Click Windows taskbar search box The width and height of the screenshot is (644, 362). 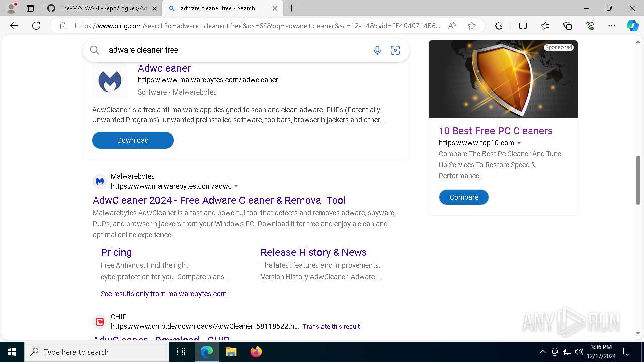[x=97, y=352]
